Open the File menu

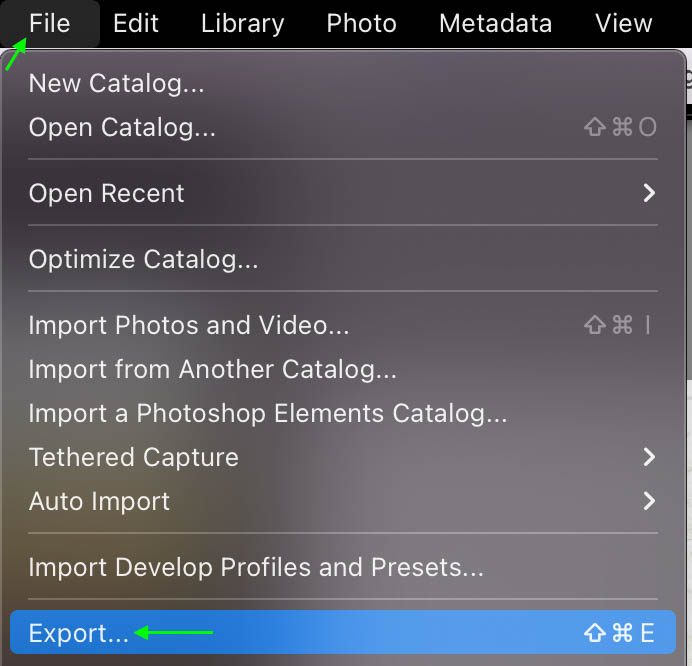pyautogui.click(x=49, y=23)
